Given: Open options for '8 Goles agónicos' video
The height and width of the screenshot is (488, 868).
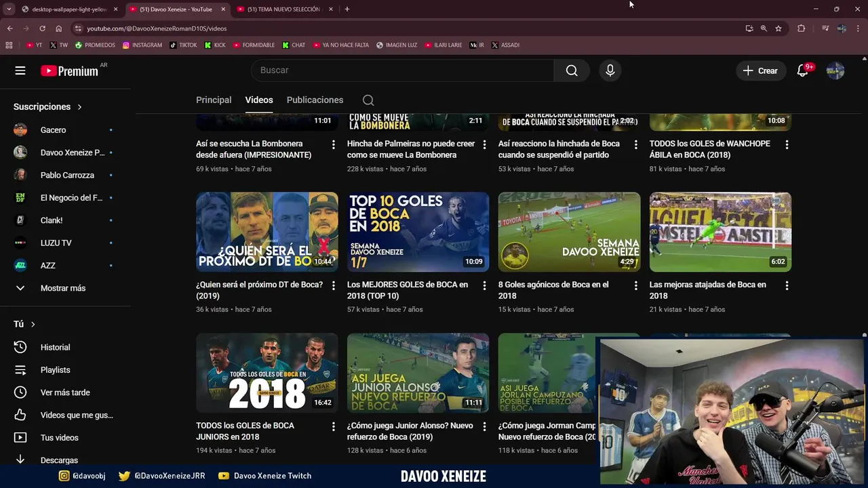Looking at the screenshot, I should [x=635, y=285].
